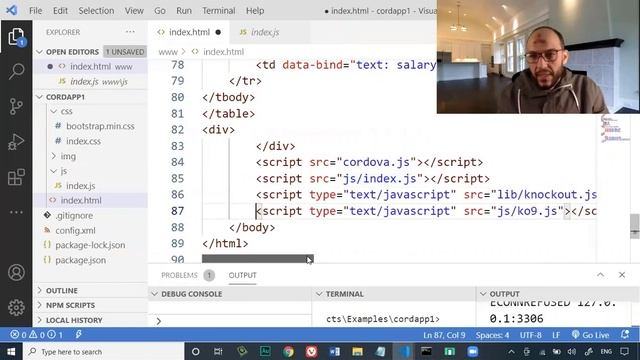
Task: Open Cortana circle on taskbar
Action: [x=196, y=351]
